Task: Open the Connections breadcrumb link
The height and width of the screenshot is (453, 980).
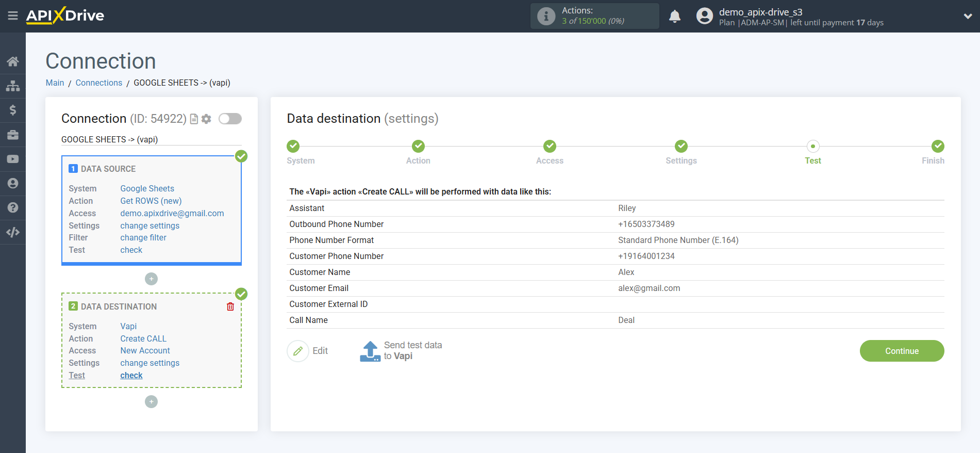Action: coord(99,83)
